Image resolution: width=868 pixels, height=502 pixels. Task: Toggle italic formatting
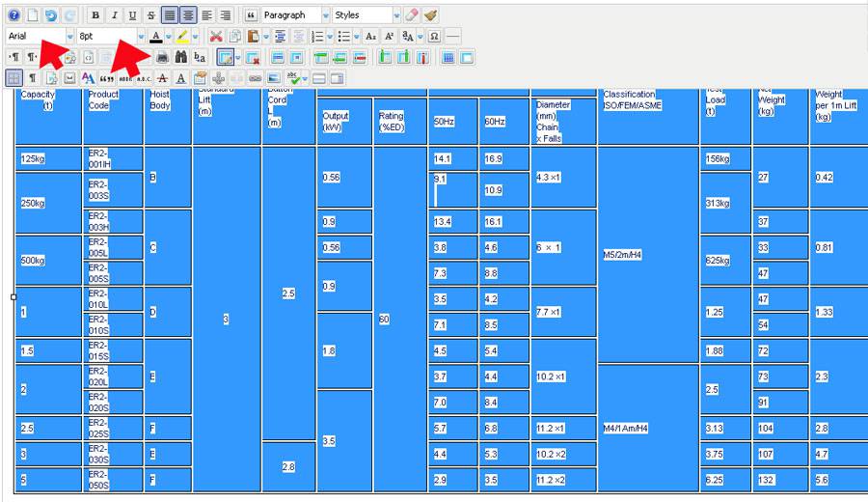pos(114,15)
